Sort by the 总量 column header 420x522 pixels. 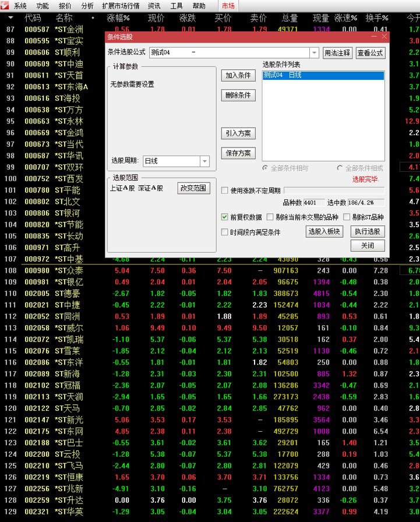tap(290, 17)
